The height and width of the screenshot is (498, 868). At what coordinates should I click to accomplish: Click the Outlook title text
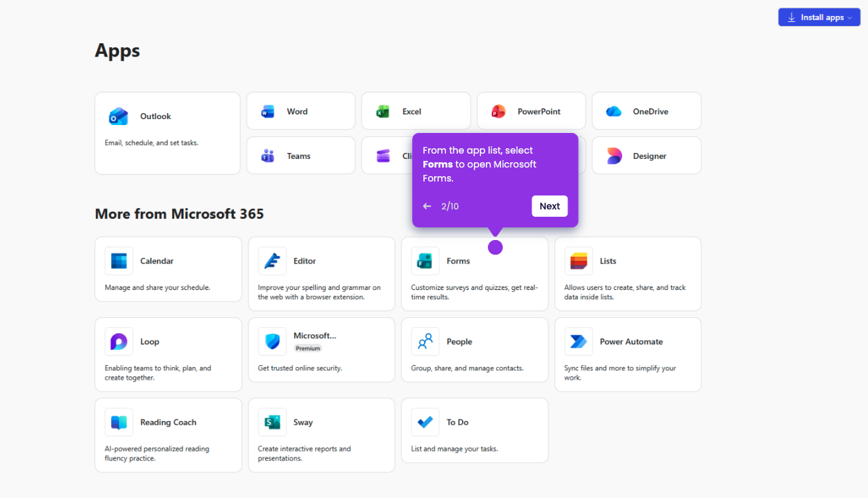point(156,116)
